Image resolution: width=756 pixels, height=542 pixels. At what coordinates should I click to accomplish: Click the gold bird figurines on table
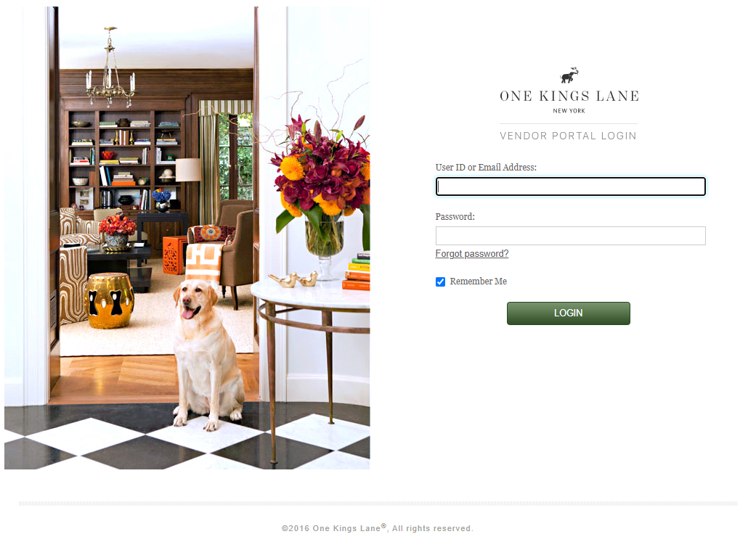point(293,279)
